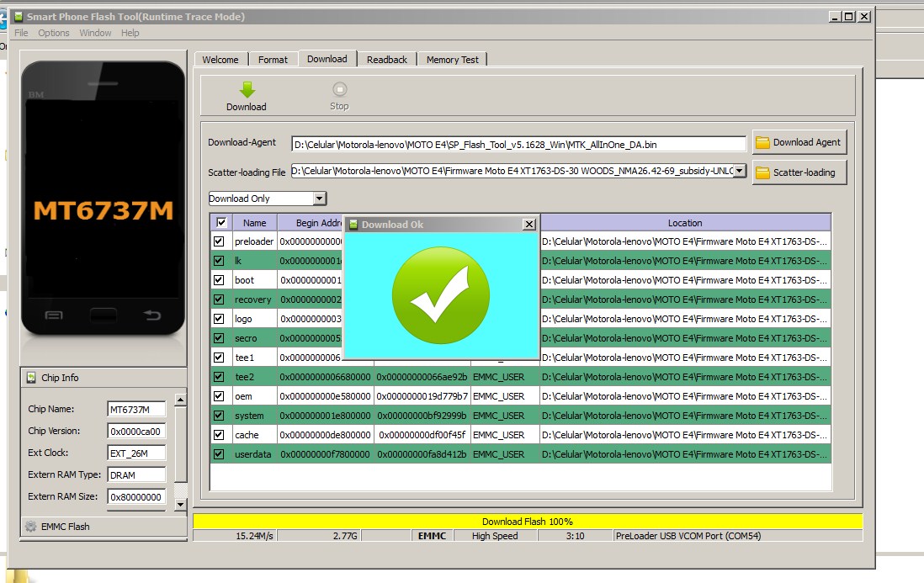
Task: Close the Download Ok dialog
Action: click(529, 225)
